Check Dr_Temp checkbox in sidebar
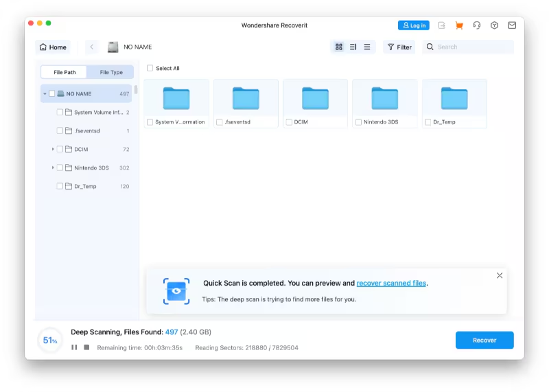 (x=60, y=186)
